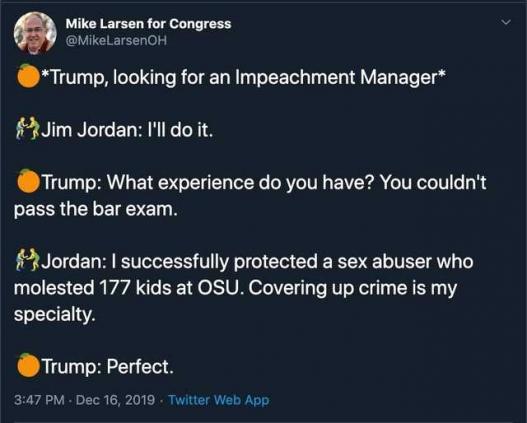Click the 'Trump: Perfect.' text
Image resolution: width=527 pixels, height=423 pixels.
pyautogui.click(x=107, y=366)
